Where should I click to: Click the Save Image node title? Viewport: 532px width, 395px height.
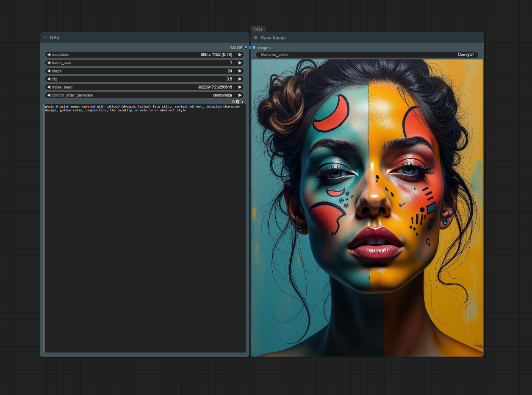pos(273,38)
